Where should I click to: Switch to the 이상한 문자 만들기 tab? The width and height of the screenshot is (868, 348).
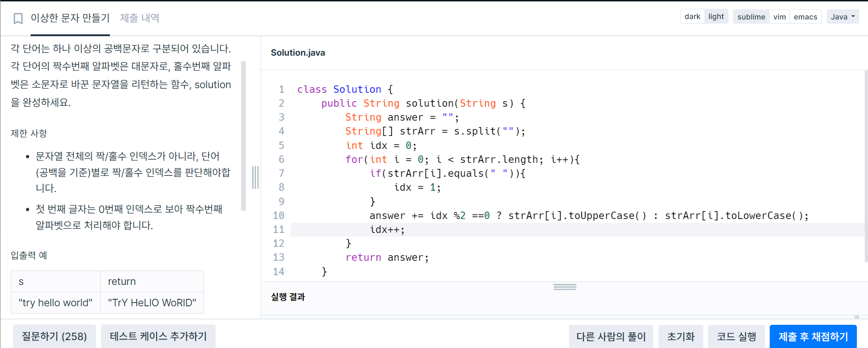pyautogui.click(x=70, y=18)
